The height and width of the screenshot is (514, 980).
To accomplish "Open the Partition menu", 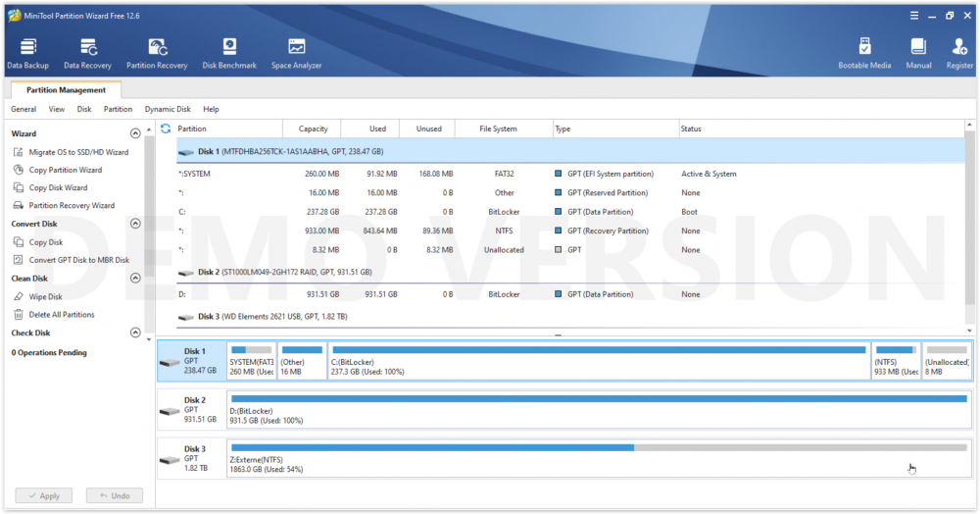I will (118, 109).
